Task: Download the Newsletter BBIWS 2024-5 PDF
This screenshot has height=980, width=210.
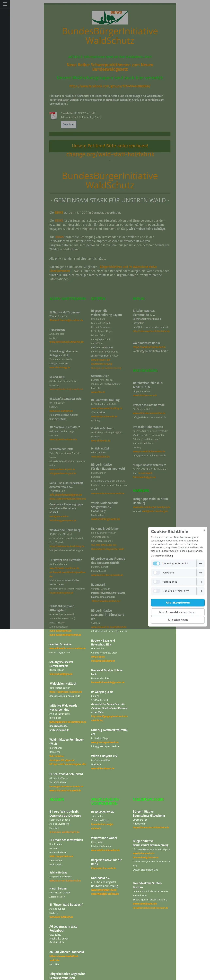Action: click(69, 124)
